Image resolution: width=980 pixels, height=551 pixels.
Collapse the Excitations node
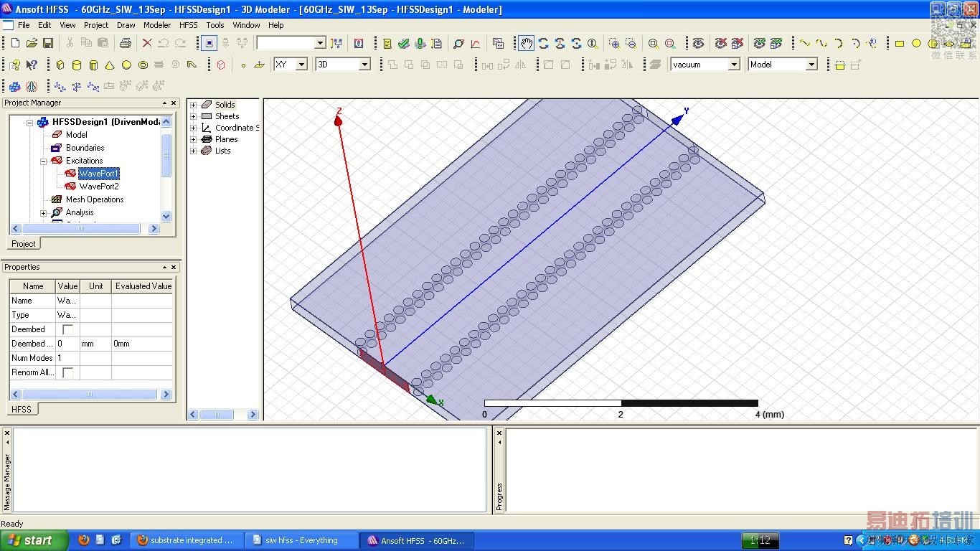click(x=43, y=161)
